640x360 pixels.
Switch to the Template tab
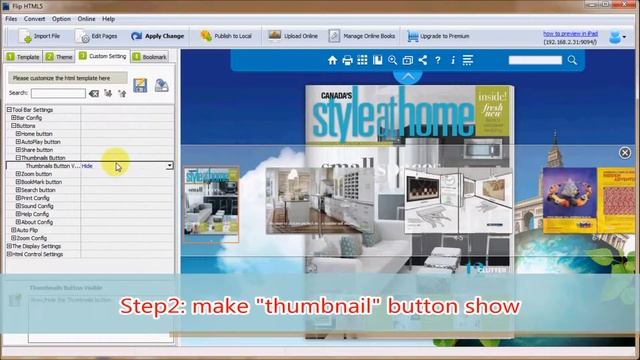click(x=23, y=57)
